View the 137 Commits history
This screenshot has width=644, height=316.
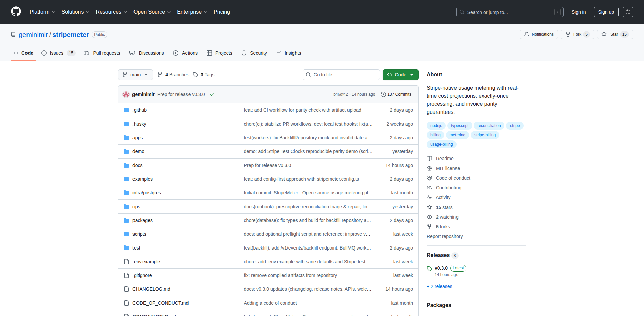point(396,94)
